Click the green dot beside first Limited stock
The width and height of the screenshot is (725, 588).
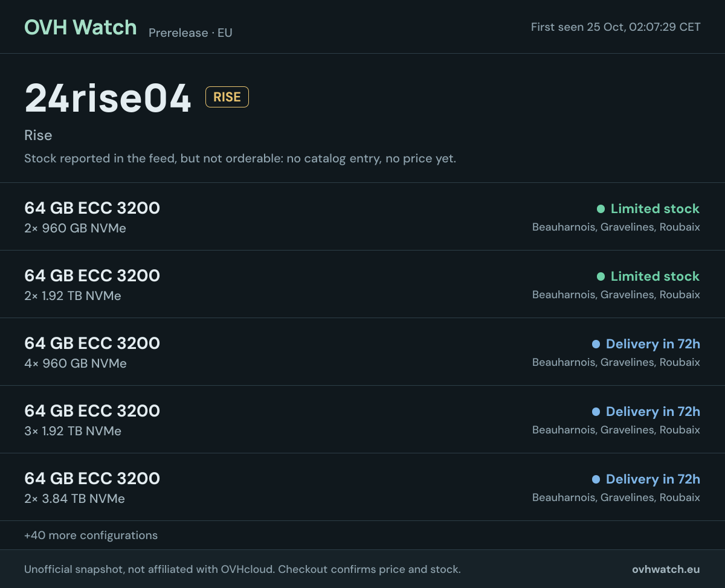point(601,209)
